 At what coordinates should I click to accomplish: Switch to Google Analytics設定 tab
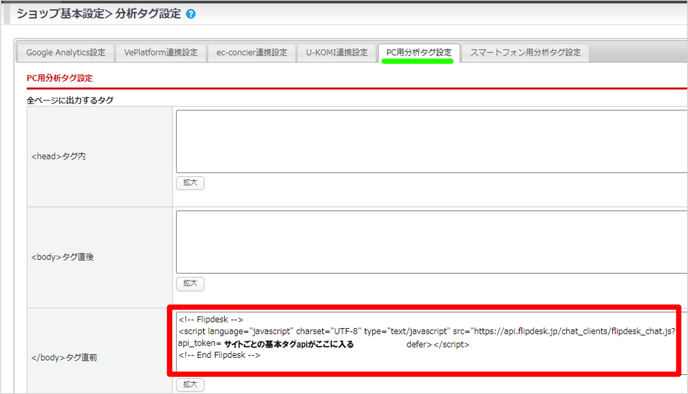[65, 53]
